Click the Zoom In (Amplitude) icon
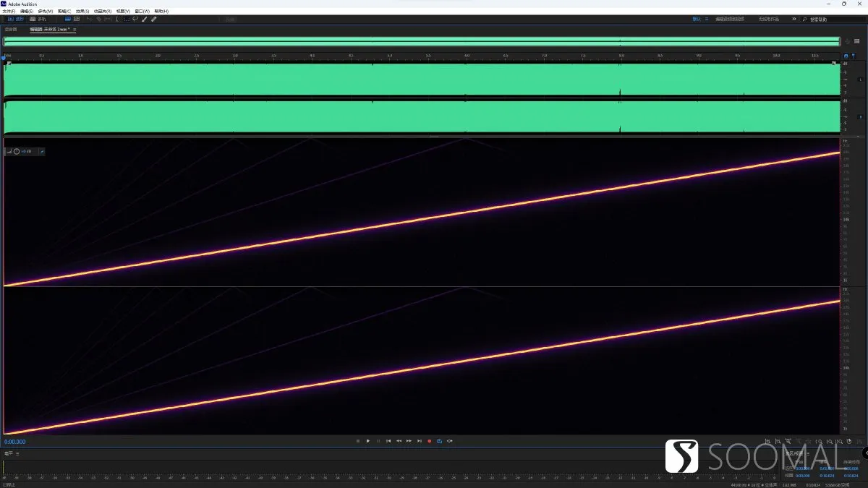 (x=767, y=441)
